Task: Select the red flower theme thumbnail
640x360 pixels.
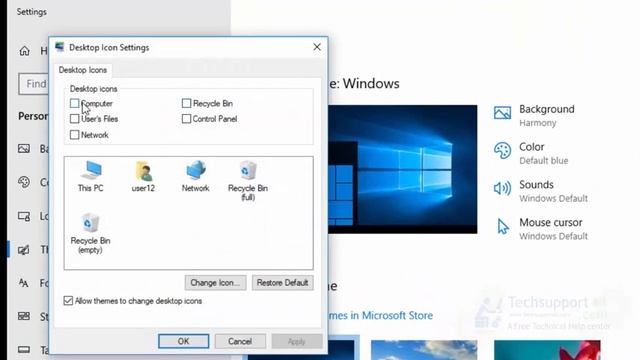Action: click(x=547, y=350)
